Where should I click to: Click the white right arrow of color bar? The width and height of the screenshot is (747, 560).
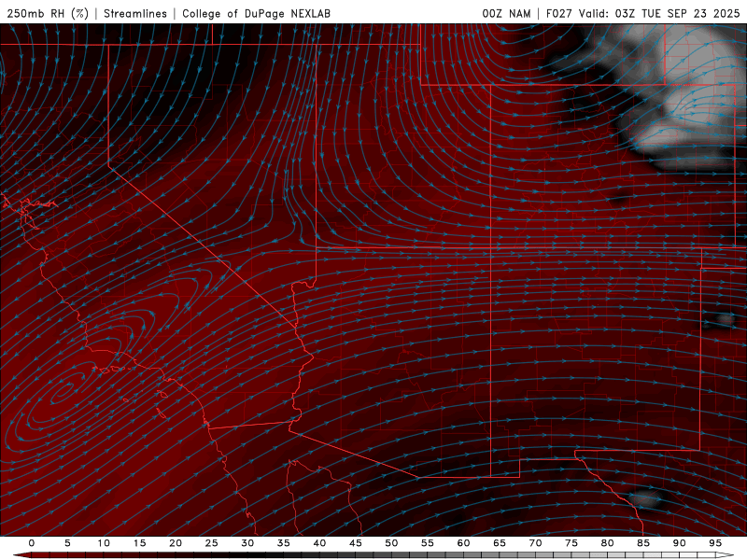pos(725,555)
